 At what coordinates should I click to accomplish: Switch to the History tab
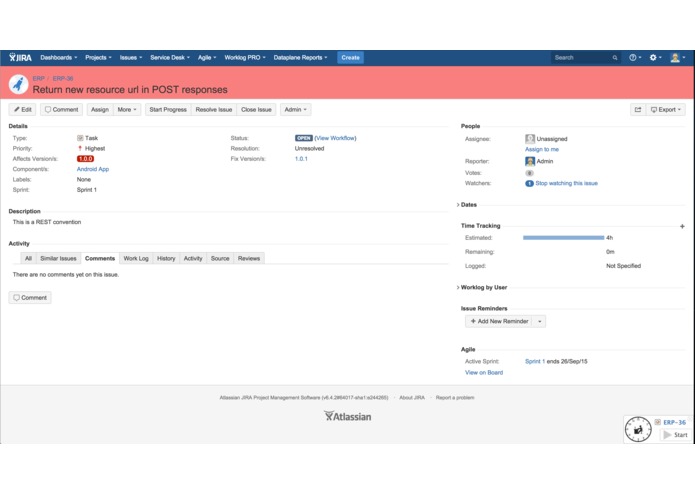(x=166, y=258)
